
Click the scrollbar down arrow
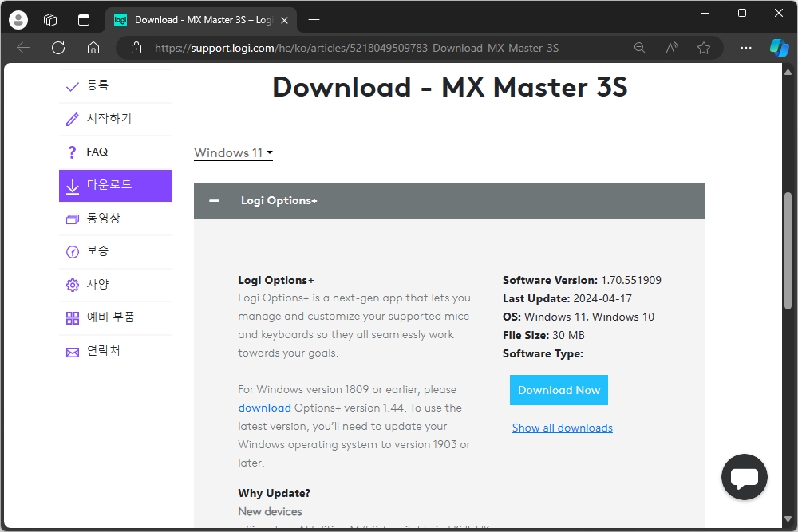pos(788,519)
